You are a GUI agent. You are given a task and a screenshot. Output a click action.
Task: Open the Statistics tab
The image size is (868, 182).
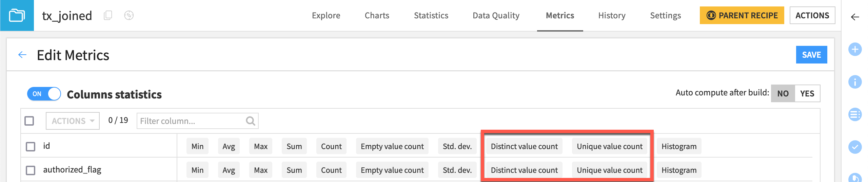tap(431, 16)
